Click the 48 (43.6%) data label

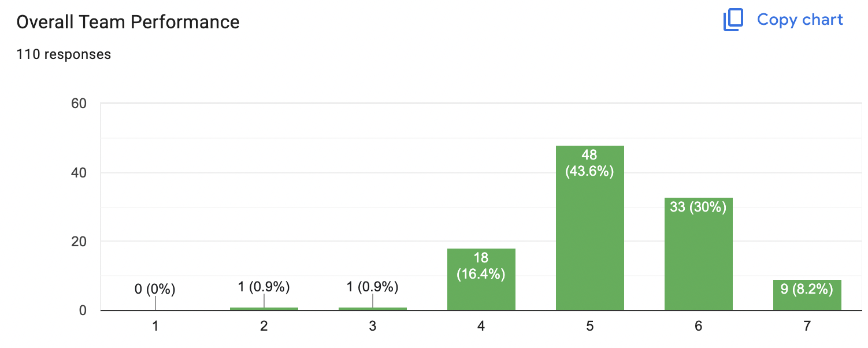coord(590,164)
